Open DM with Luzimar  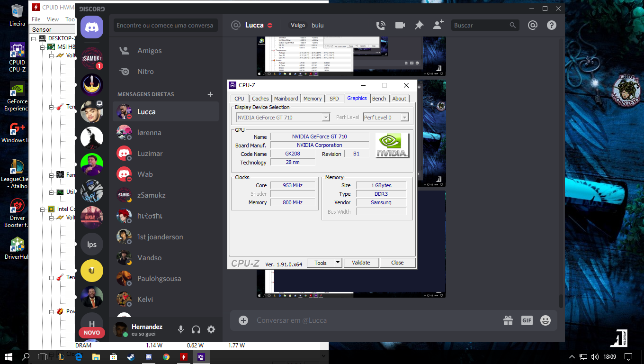coord(166,154)
